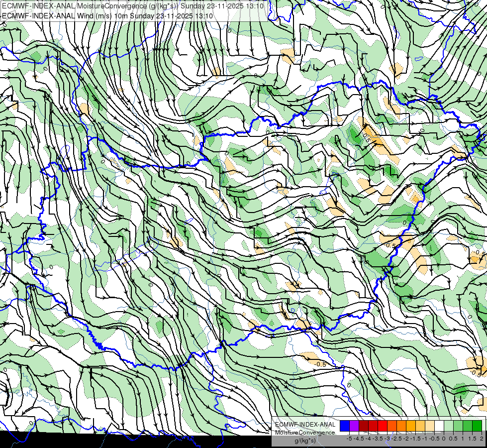
Task: Click the darkest green legend swatch
Action: click(477, 426)
